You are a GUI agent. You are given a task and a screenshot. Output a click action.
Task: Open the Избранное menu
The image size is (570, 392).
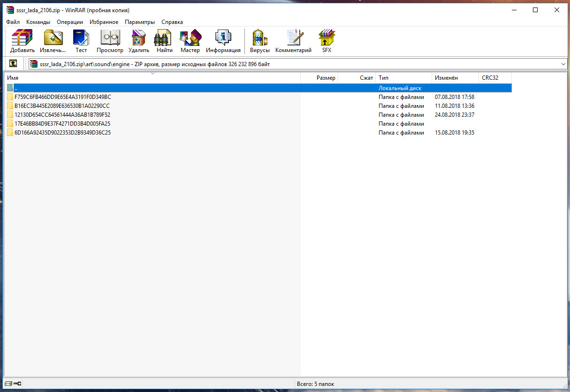click(104, 22)
